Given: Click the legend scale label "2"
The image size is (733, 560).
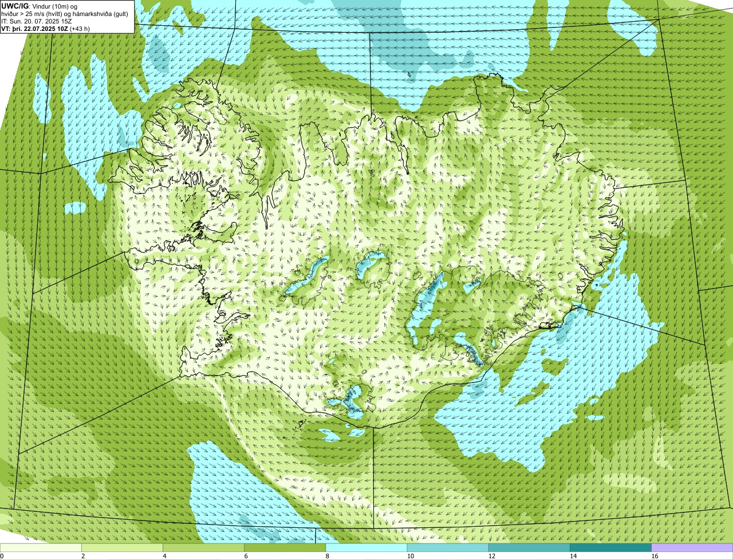Looking at the screenshot, I should coord(84,556).
